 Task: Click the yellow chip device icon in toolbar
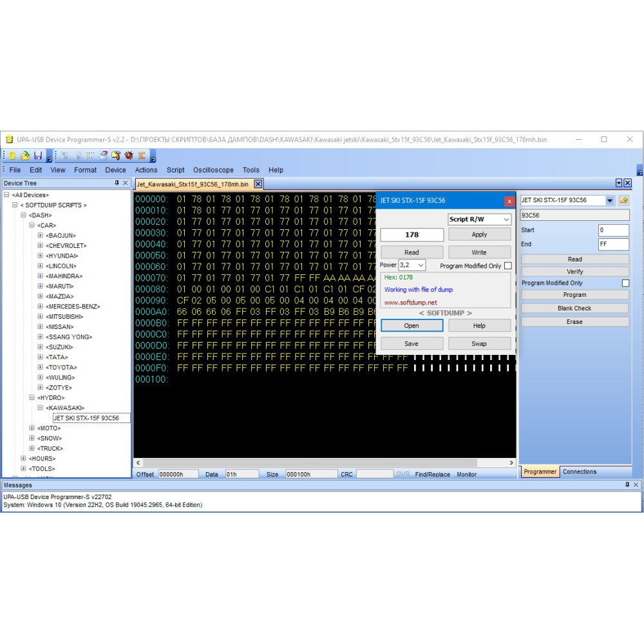12,156
